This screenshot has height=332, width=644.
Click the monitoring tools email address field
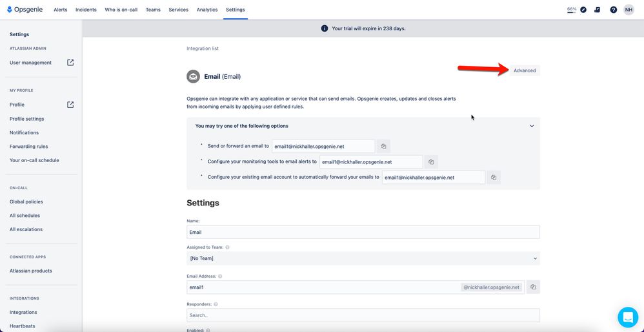(x=371, y=162)
